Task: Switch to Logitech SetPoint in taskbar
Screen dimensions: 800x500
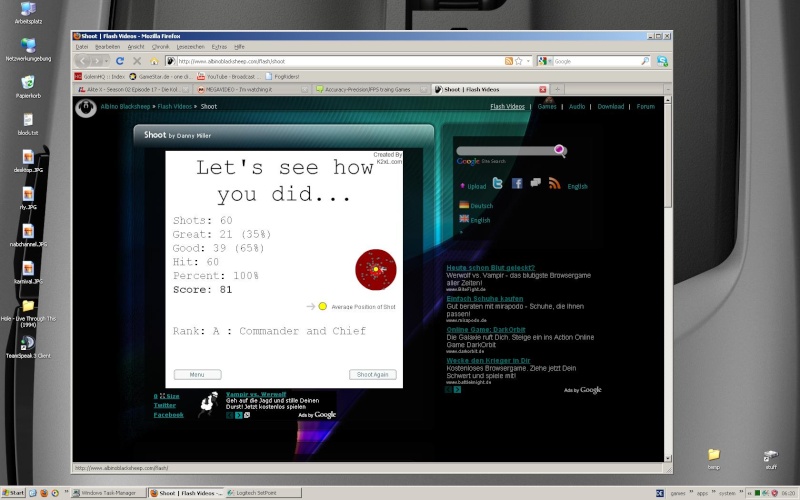Action: click(263, 493)
